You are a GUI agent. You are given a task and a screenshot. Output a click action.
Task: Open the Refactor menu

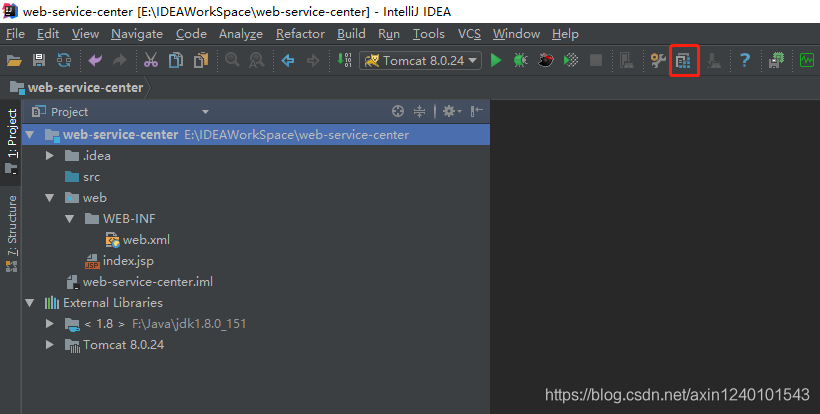pyautogui.click(x=300, y=34)
